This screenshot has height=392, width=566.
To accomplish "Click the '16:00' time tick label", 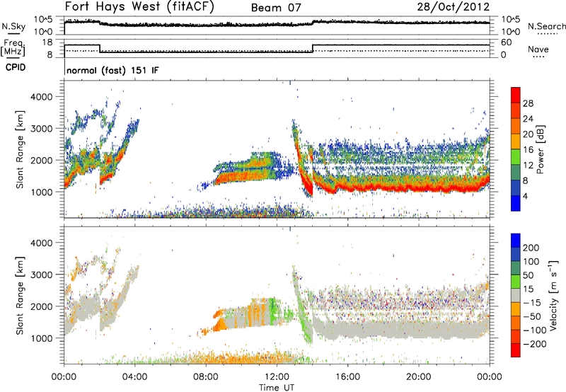I will tap(347, 377).
